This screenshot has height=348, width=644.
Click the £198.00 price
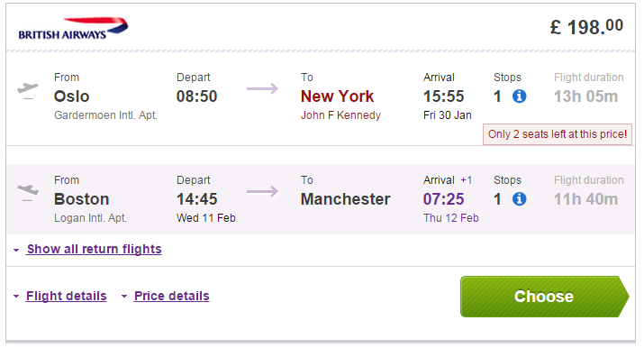[x=586, y=27]
